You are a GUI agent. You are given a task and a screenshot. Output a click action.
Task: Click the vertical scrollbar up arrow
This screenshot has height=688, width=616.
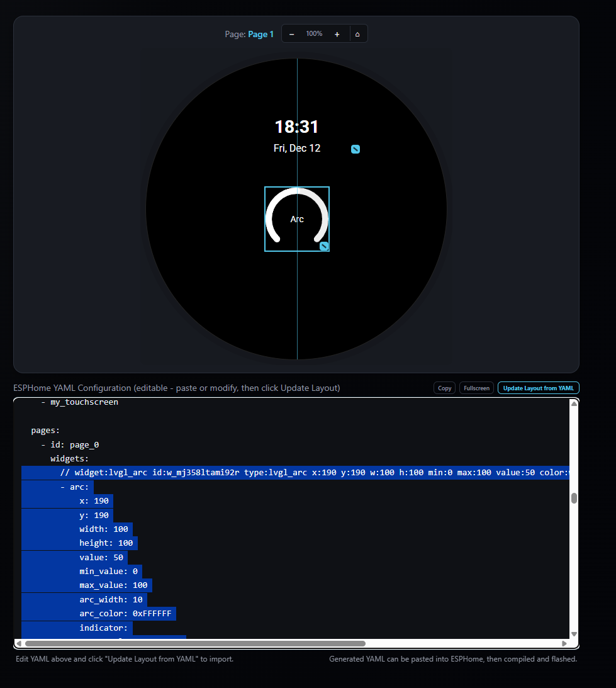pos(574,403)
